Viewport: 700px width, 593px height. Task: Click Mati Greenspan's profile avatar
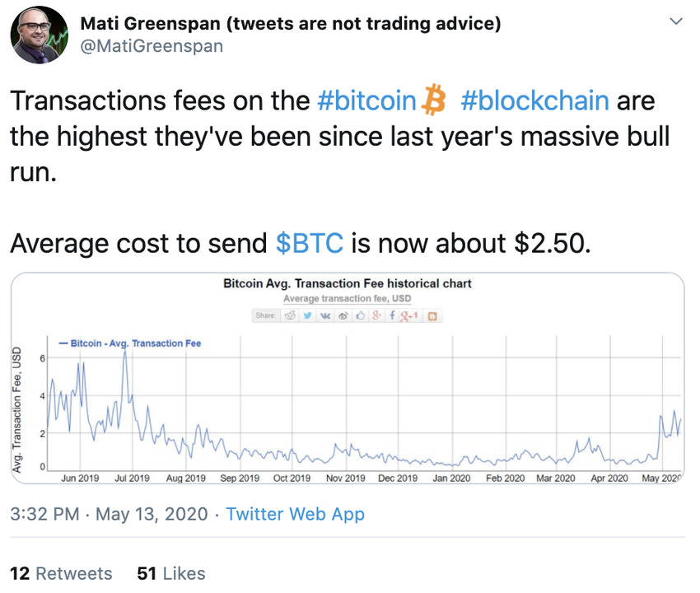39,35
